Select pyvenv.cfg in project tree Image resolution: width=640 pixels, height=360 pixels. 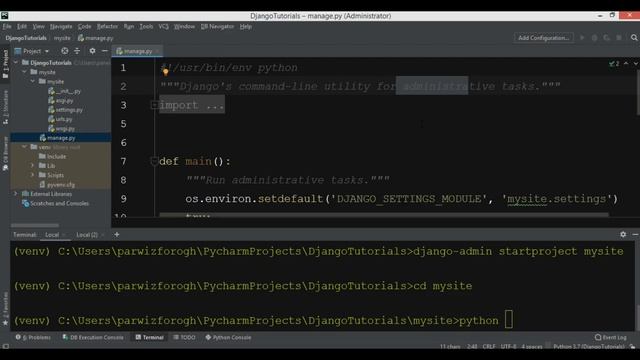(57, 184)
